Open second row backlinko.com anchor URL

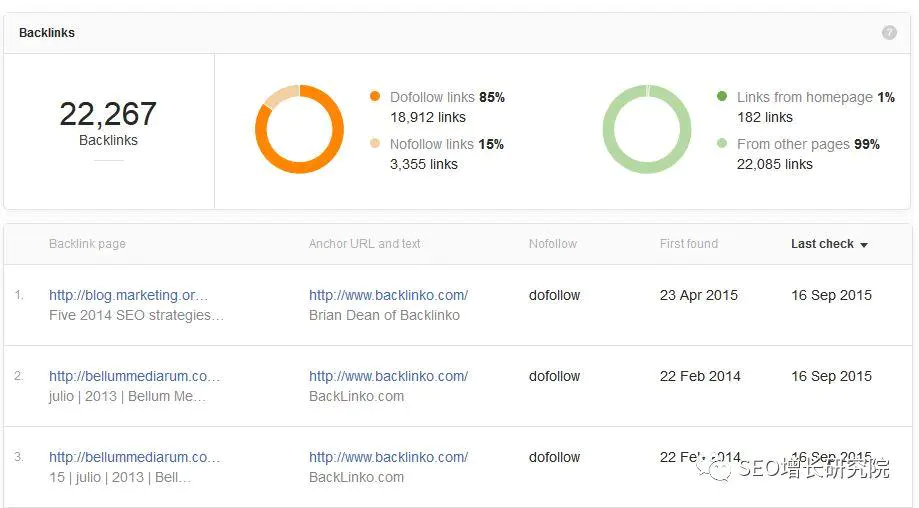[389, 376]
